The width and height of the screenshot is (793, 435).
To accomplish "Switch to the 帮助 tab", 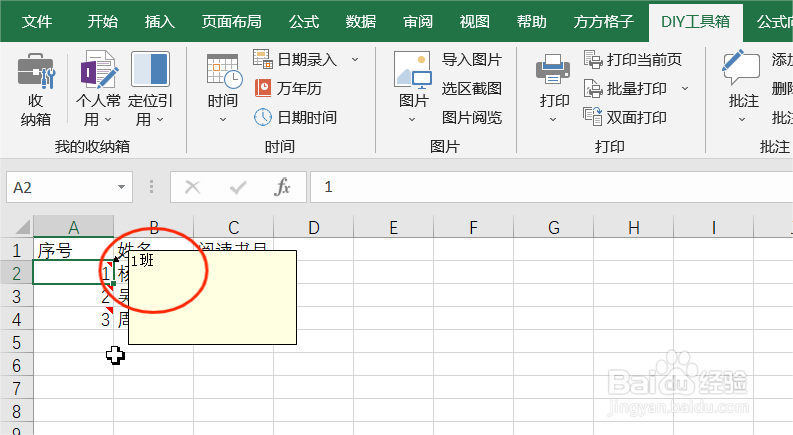I will [532, 21].
